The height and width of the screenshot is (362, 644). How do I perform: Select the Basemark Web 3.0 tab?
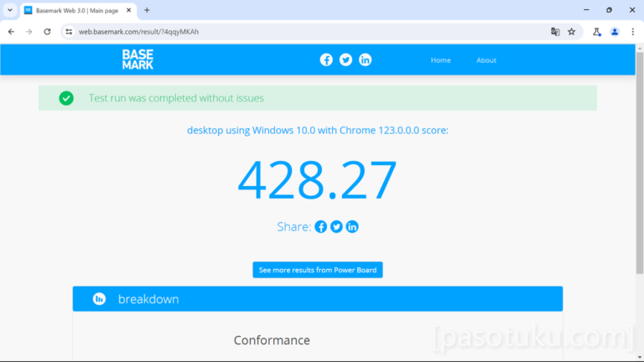click(x=75, y=10)
